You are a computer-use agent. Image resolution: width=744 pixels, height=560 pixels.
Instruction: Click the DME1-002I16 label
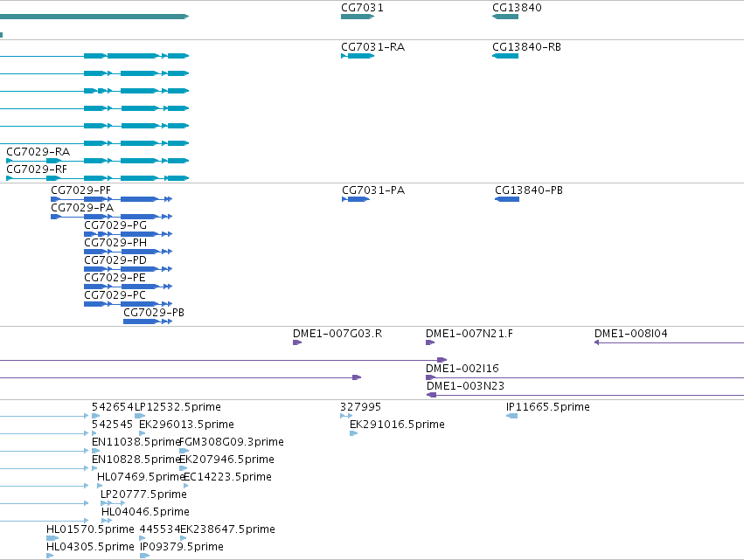pyautogui.click(x=462, y=369)
